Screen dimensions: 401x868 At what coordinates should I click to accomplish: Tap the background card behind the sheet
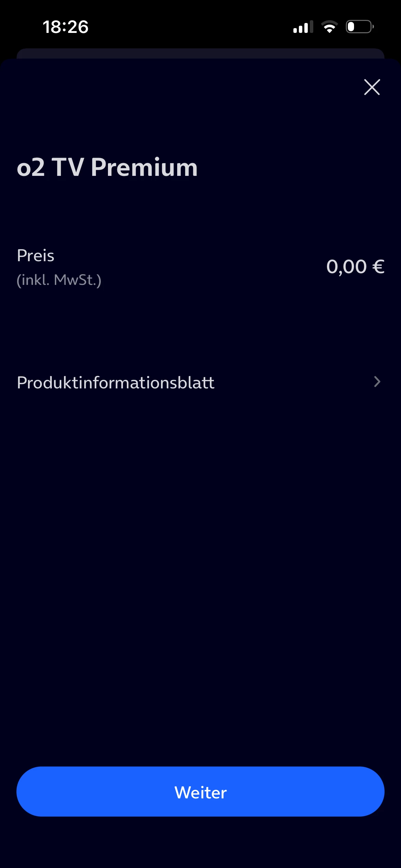pyautogui.click(x=200, y=53)
